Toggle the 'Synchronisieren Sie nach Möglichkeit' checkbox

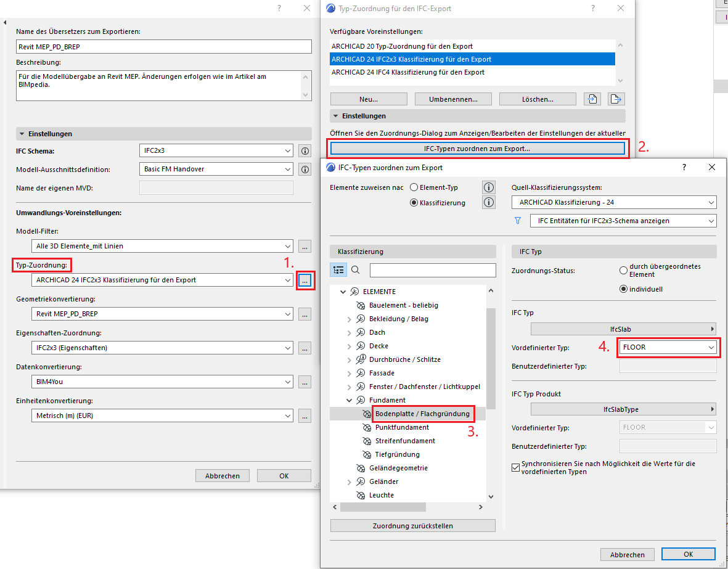516,468
